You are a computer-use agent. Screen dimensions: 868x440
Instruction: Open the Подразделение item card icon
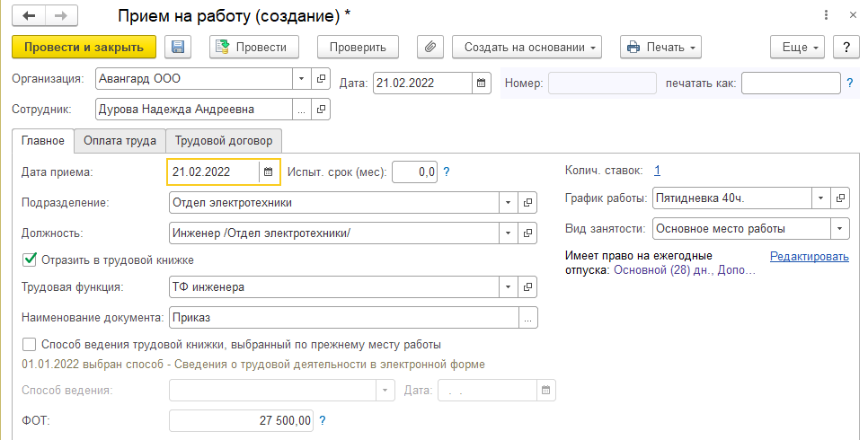click(x=528, y=202)
